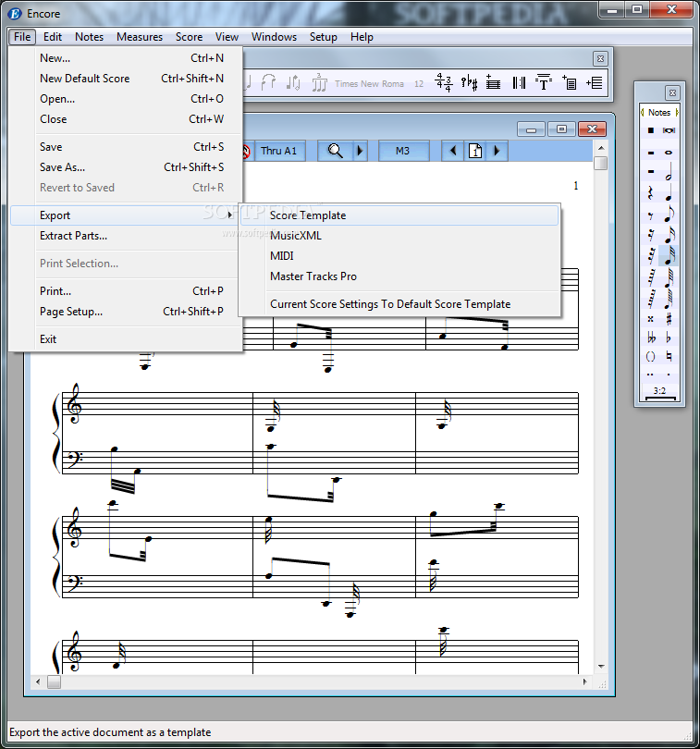The width and height of the screenshot is (700, 749).
Task: Open the Score menu
Action: (190, 37)
